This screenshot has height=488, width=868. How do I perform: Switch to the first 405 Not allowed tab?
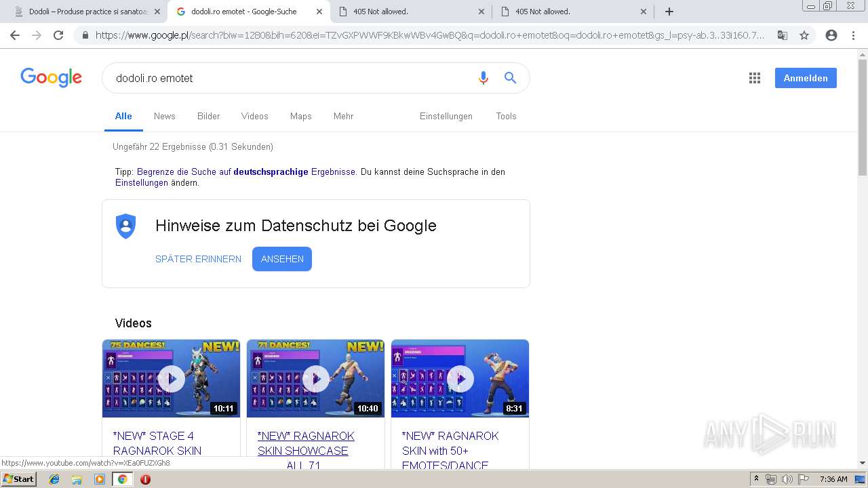412,12
